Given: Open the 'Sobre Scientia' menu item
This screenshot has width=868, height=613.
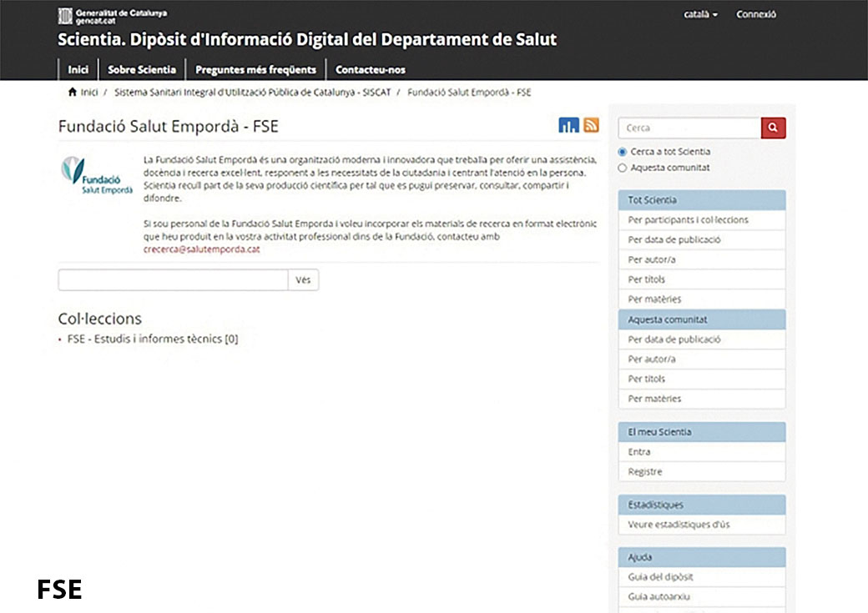Looking at the screenshot, I should (x=142, y=70).
